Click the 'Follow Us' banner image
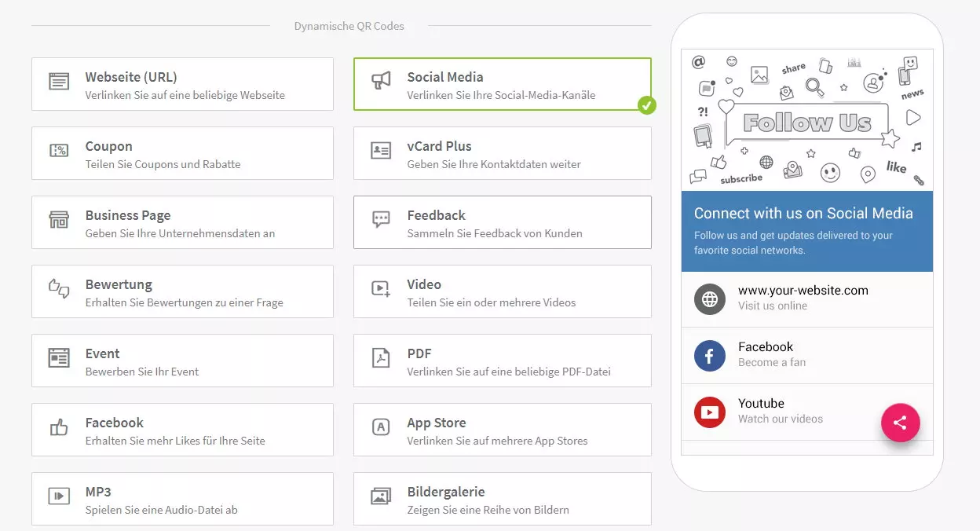 [807, 120]
